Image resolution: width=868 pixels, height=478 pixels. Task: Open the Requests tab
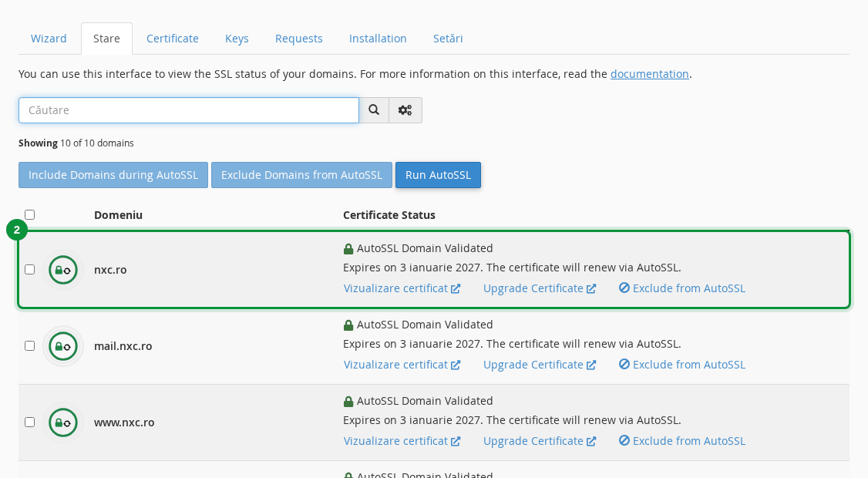299,39
